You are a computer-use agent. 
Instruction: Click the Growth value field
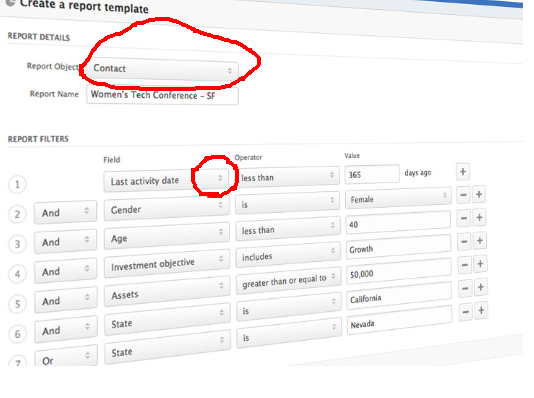[x=398, y=247]
